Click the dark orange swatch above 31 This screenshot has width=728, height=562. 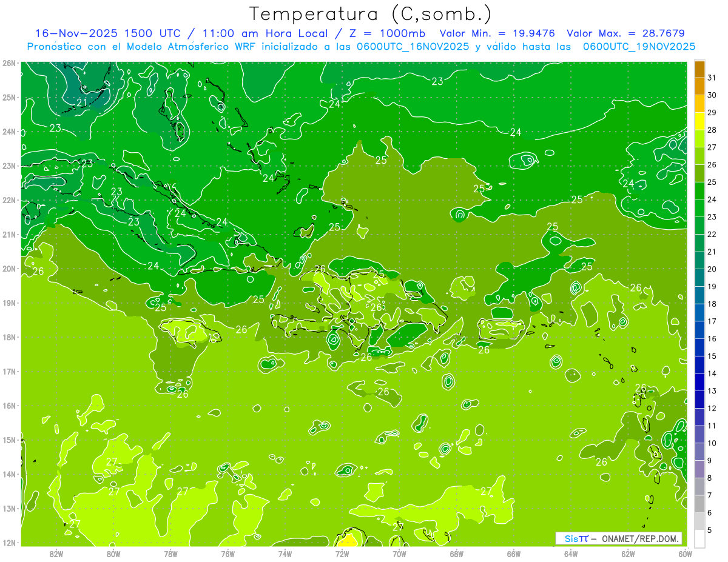tap(699, 69)
